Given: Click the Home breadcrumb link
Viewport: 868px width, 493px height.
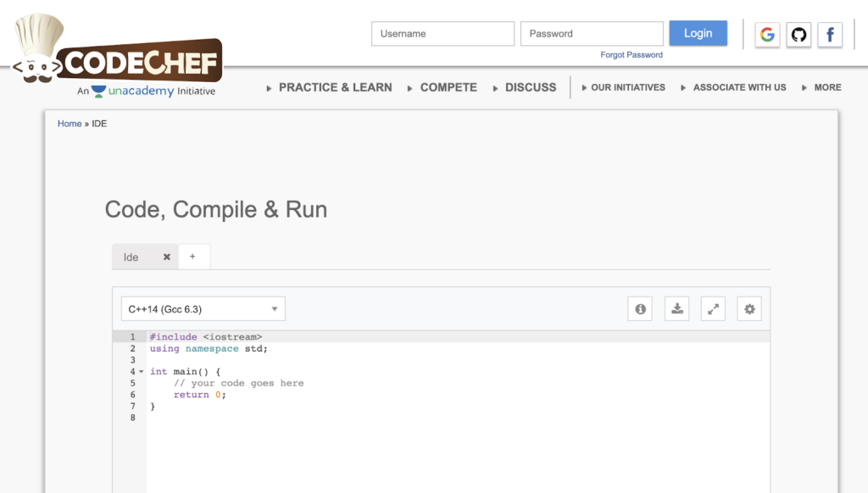Looking at the screenshot, I should (x=69, y=123).
